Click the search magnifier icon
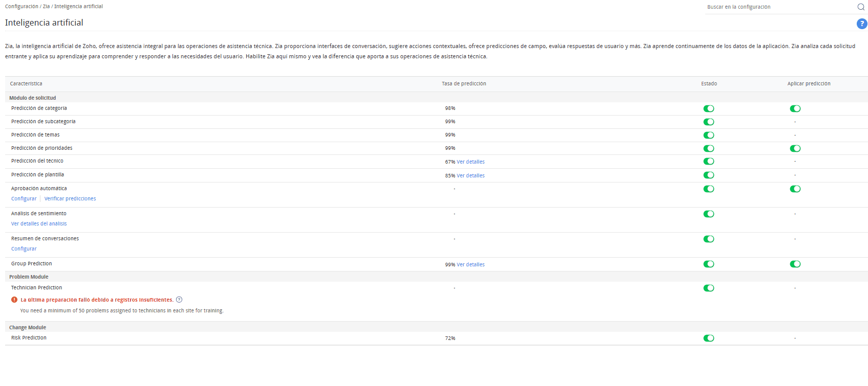 (861, 7)
